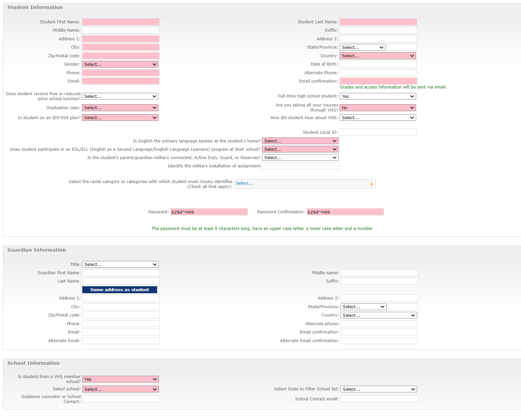Select the guardian Title dropdown

pyautogui.click(x=120, y=264)
